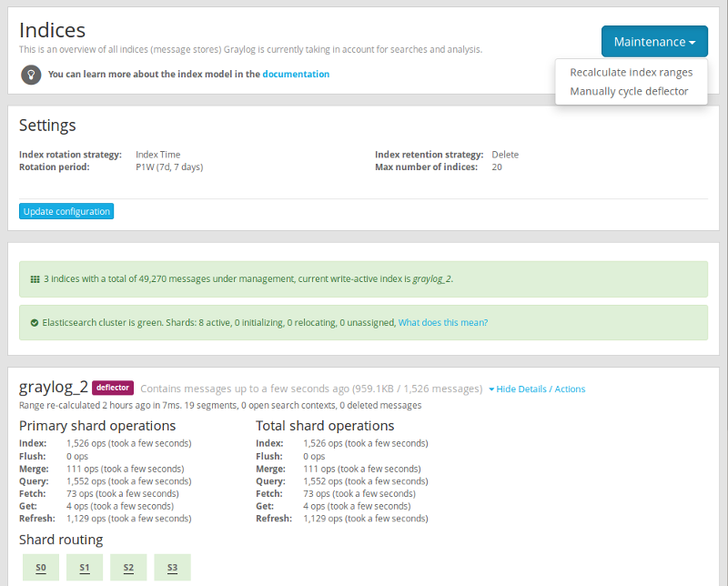Open the 'What does this mean?' link
Viewport: 728px width, 586px height.
442,323
